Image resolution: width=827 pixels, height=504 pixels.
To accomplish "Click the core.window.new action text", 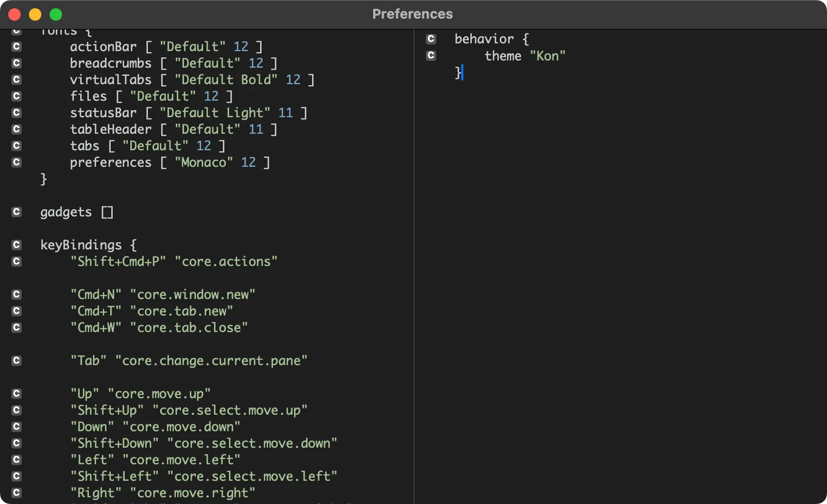I will click(x=192, y=294).
